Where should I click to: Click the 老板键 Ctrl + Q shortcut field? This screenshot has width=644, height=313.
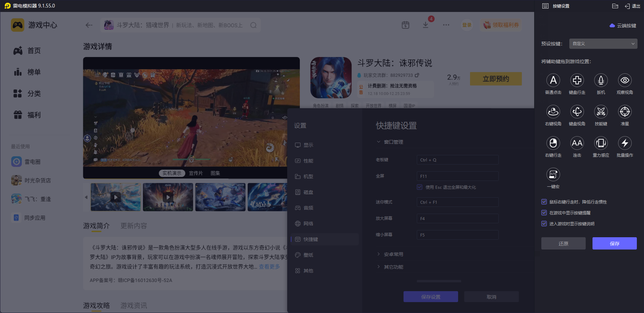(x=457, y=160)
